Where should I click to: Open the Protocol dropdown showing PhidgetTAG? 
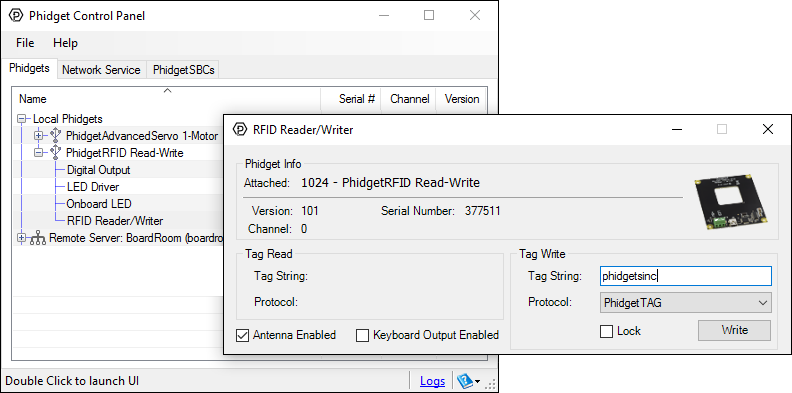[685, 303]
